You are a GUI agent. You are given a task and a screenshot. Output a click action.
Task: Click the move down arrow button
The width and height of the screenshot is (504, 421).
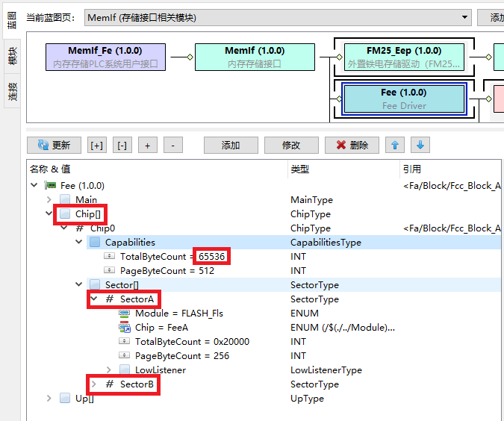pos(420,146)
